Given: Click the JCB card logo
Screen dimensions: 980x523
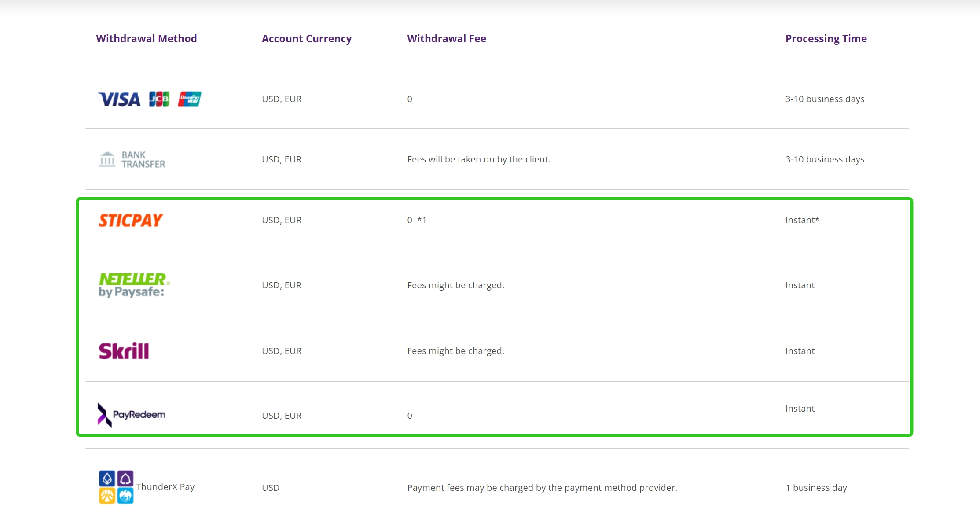Looking at the screenshot, I should (159, 99).
